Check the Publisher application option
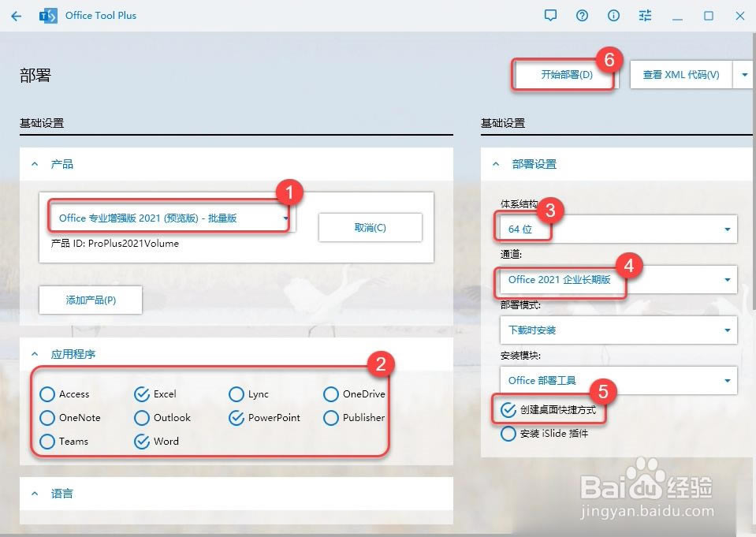Screen dimensions: 756x537 (x=355, y=418)
